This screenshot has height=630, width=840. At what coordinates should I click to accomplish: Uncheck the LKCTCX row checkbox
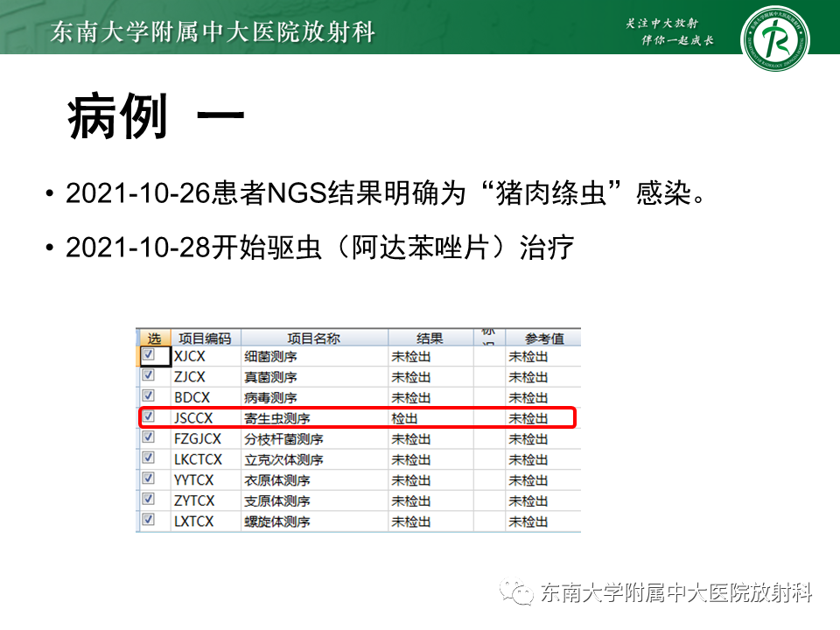click(x=149, y=458)
